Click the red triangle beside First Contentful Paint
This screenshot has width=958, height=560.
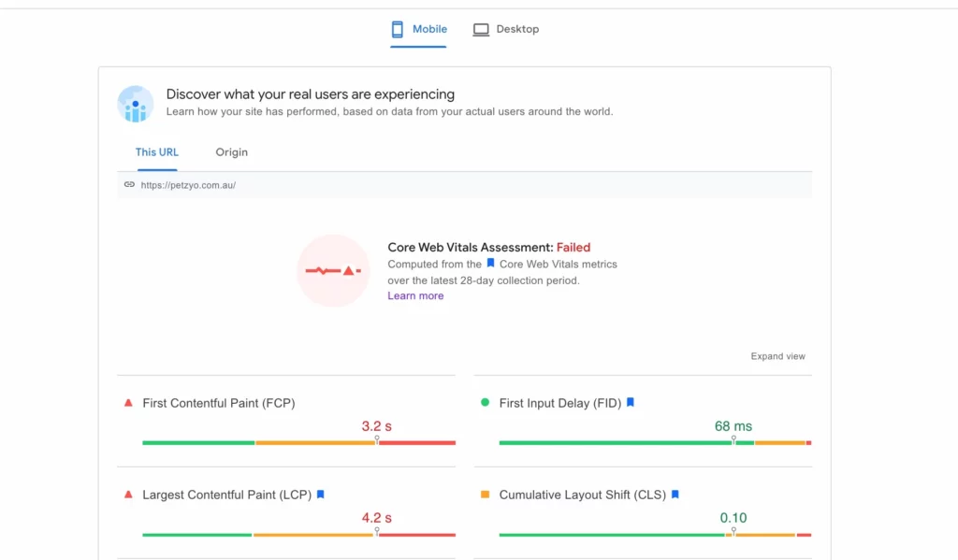[127, 402]
